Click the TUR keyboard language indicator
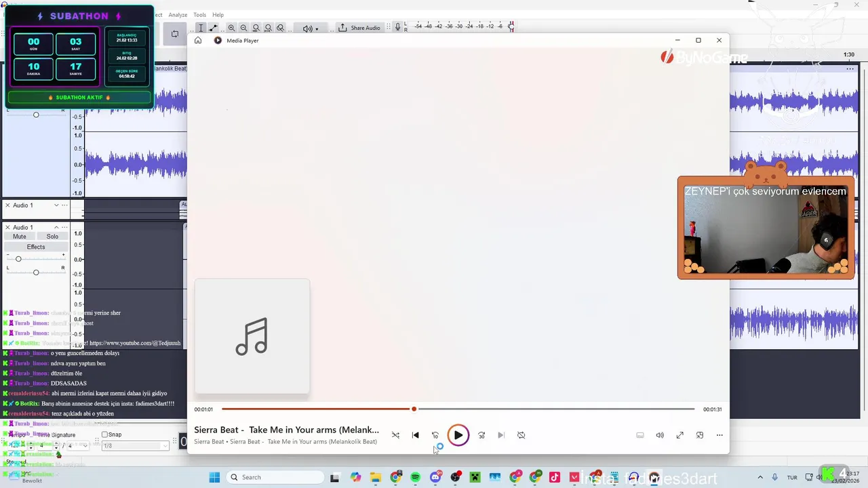This screenshot has width=868, height=488. [x=791, y=477]
